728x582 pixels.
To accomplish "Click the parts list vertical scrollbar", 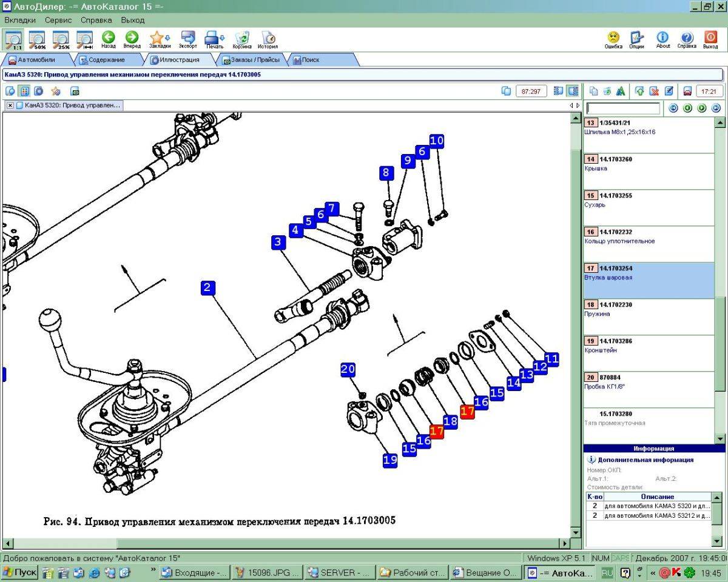I will click(x=720, y=280).
